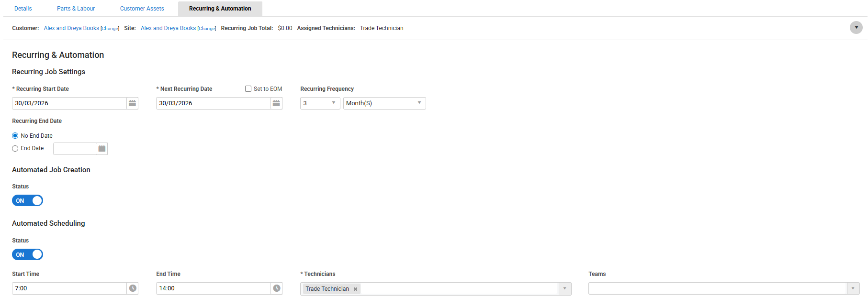The height and width of the screenshot is (308, 868).
Task: Click the Recurring Job Settings heading
Action: (48, 72)
